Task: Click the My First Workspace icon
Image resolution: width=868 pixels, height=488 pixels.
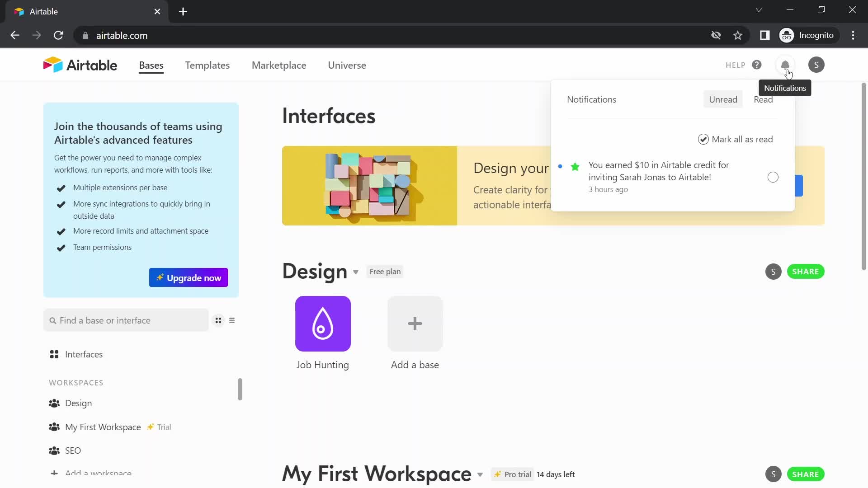Action: 54,427
